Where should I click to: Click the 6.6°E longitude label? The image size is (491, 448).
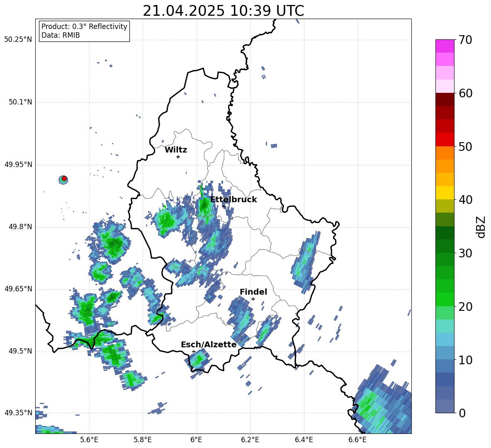[357, 440]
